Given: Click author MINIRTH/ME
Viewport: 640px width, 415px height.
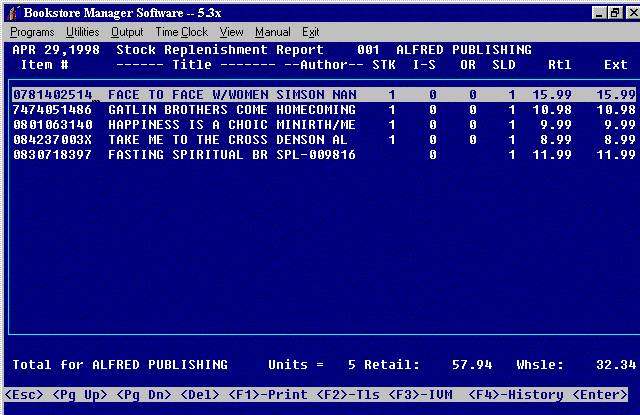Looking at the screenshot, I should (316, 125).
